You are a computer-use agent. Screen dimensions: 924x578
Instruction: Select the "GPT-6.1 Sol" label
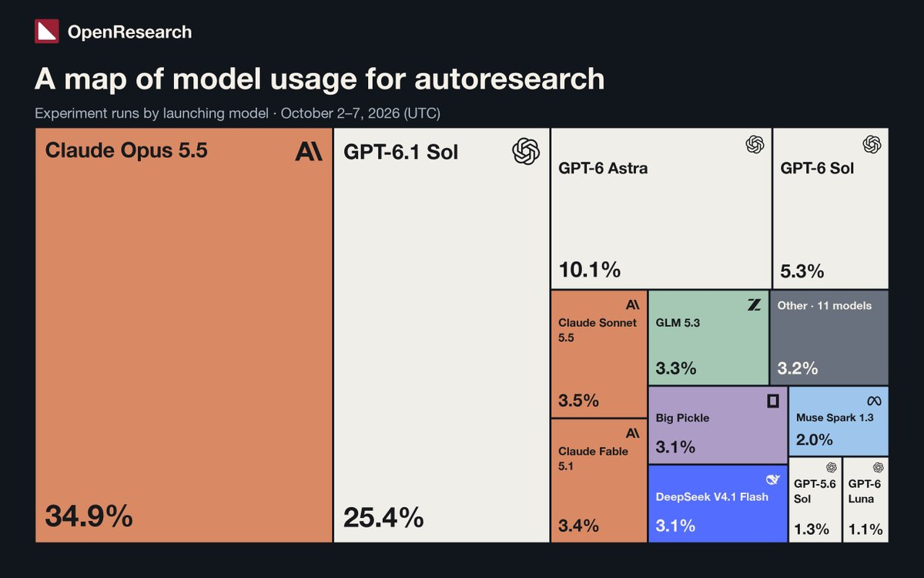(400, 152)
